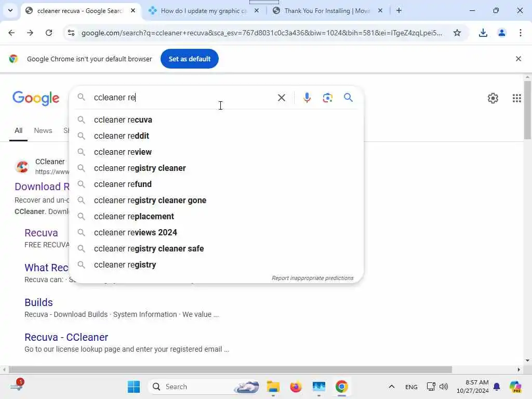
Task: Submit search with magnifier button
Action: pyautogui.click(x=348, y=98)
